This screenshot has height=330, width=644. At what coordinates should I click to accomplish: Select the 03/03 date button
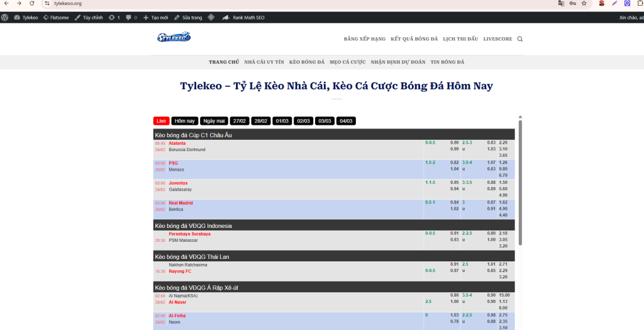click(x=325, y=121)
